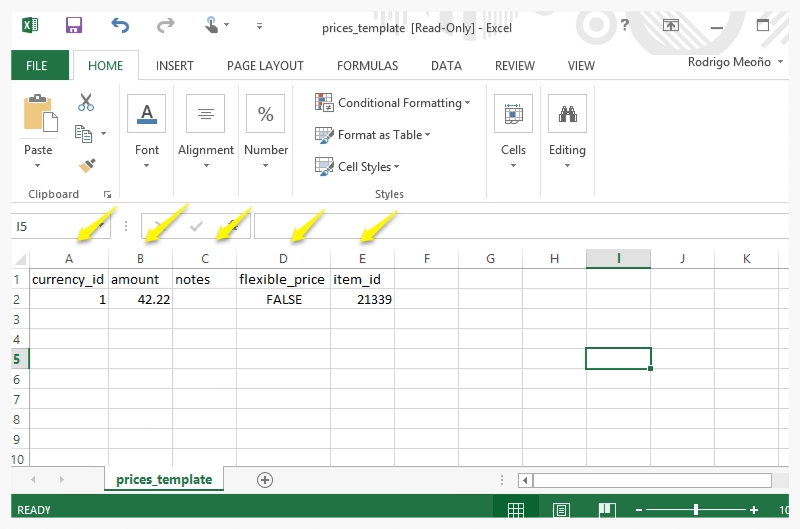800x529 pixels.
Task: Open the REVIEW tab
Action: point(515,66)
